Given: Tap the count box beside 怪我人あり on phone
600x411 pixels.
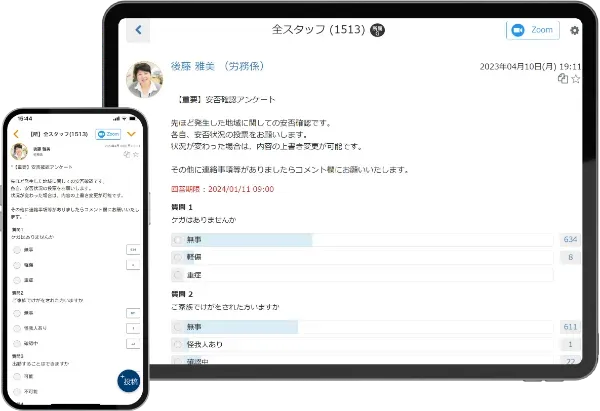Looking at the screenshot, I should tap(133, 328).
